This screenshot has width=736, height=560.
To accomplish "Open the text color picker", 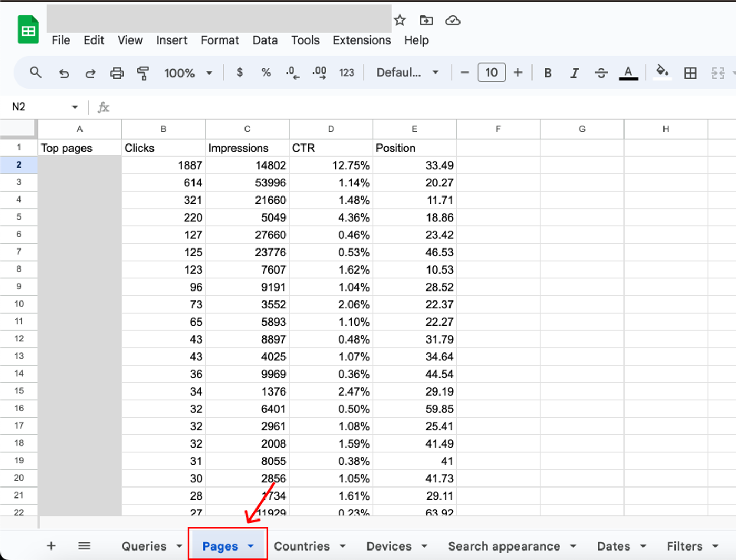I will (x=629, y=73).
